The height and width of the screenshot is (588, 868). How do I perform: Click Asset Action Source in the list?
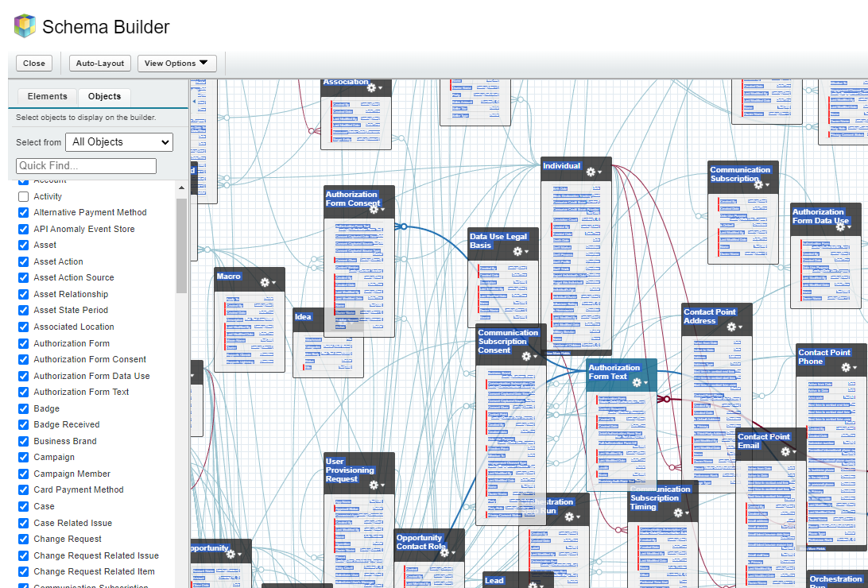click(74, 277)
